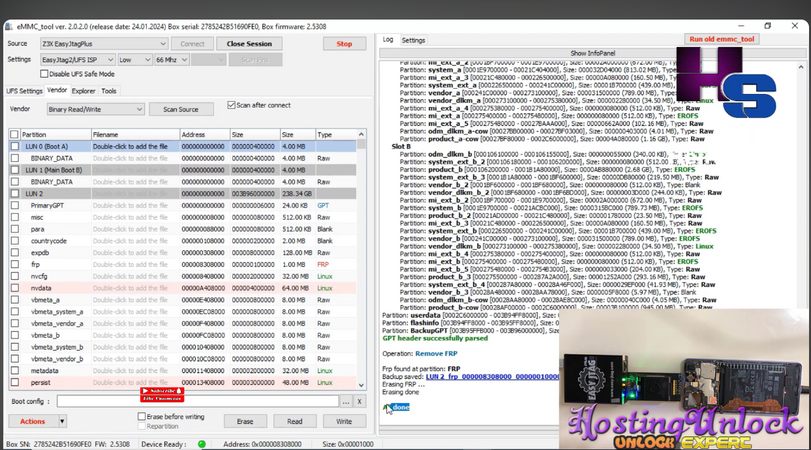Viewport: 811px width, 450px height.
Task: Click the Show InfoPanel button
Action: click(x=593, y=52)
